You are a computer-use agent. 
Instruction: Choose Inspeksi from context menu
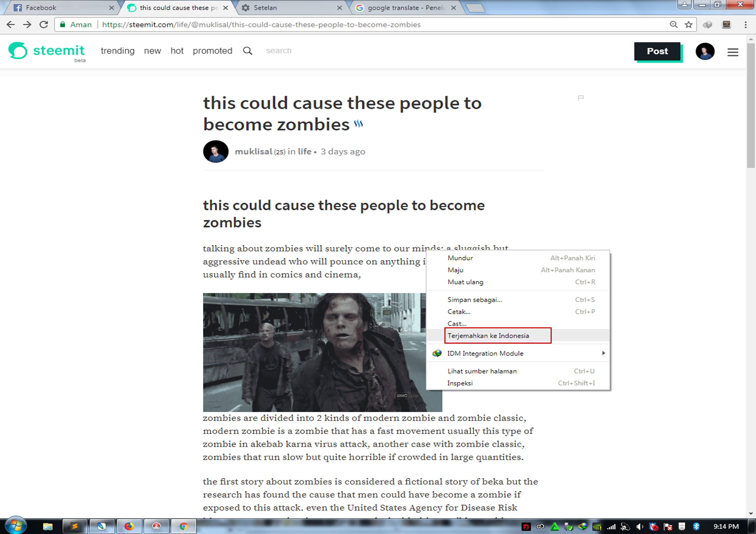click(x=460, y=383)
